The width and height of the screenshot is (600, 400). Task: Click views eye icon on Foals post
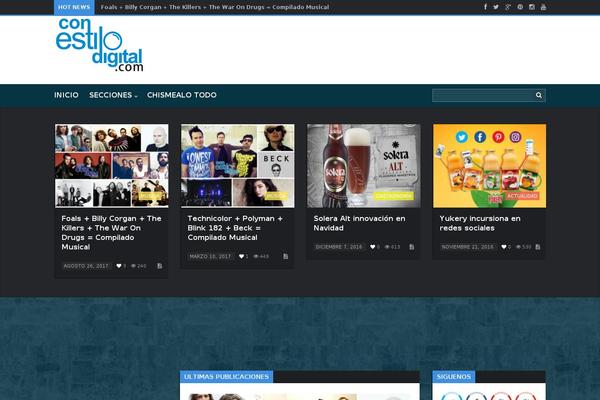point(134,266)
